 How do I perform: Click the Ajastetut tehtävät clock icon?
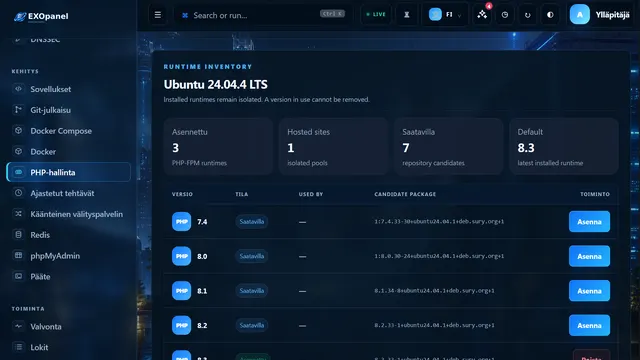tap(18, 193)
